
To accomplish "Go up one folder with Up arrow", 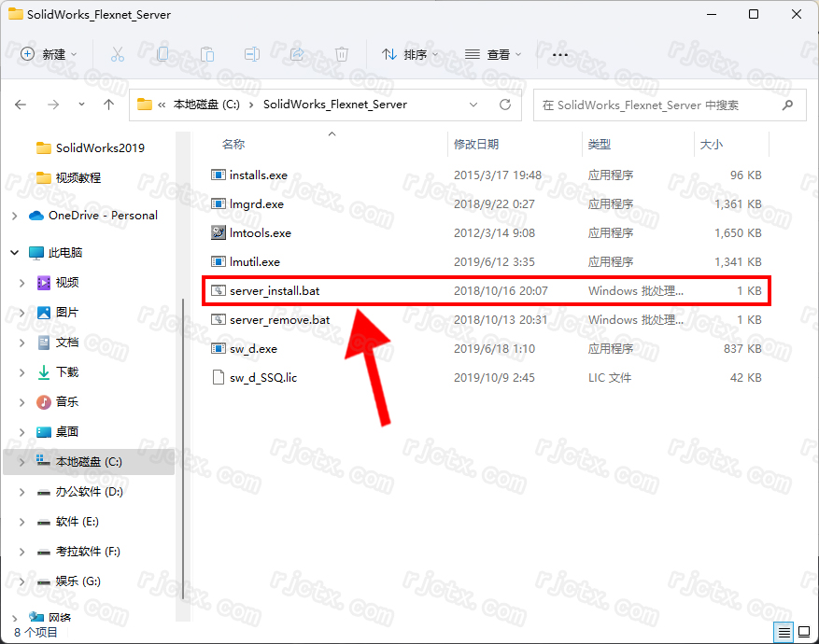I will pyautogui.click(x=109, y=105).
